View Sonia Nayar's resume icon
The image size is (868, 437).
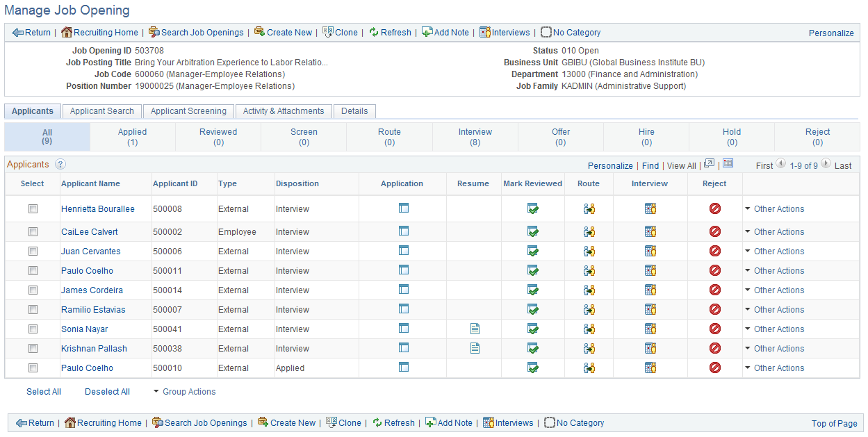click(474, 329)
